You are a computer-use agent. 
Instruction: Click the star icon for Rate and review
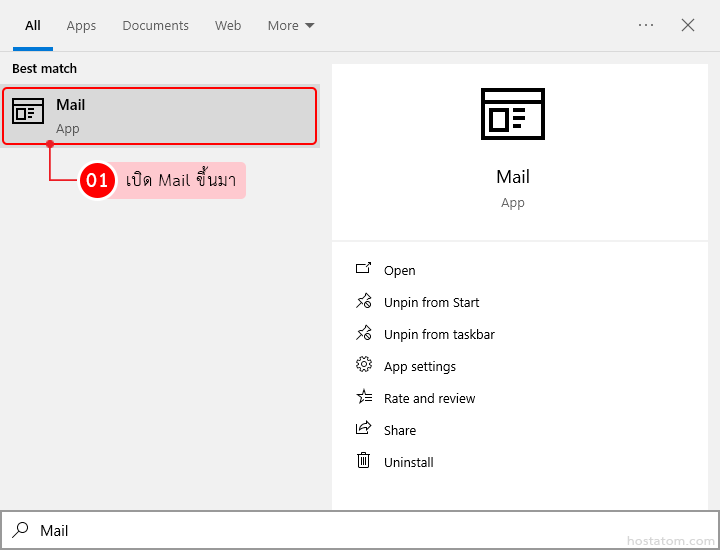(363, 398)
